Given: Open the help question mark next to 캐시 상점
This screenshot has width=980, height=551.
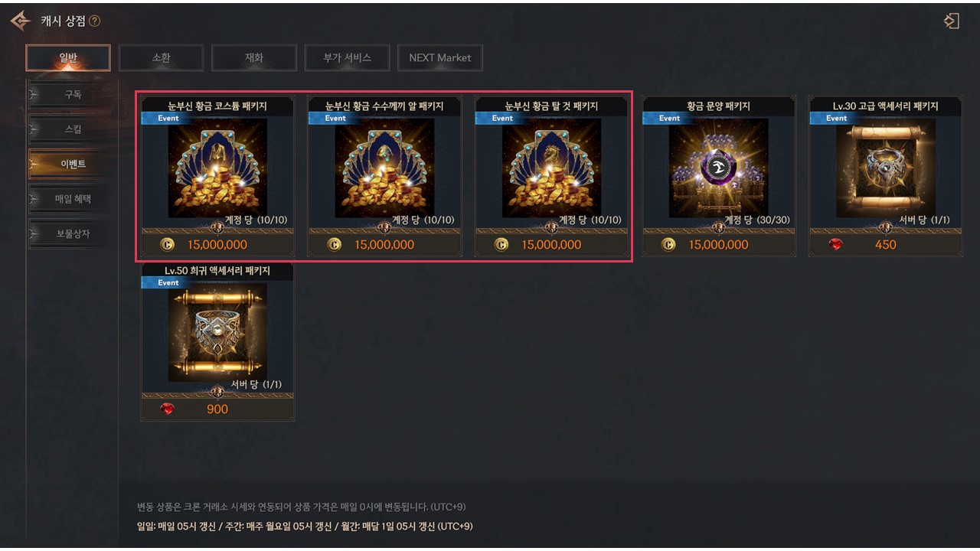Looking at the screenshot, I should (95, 21).
